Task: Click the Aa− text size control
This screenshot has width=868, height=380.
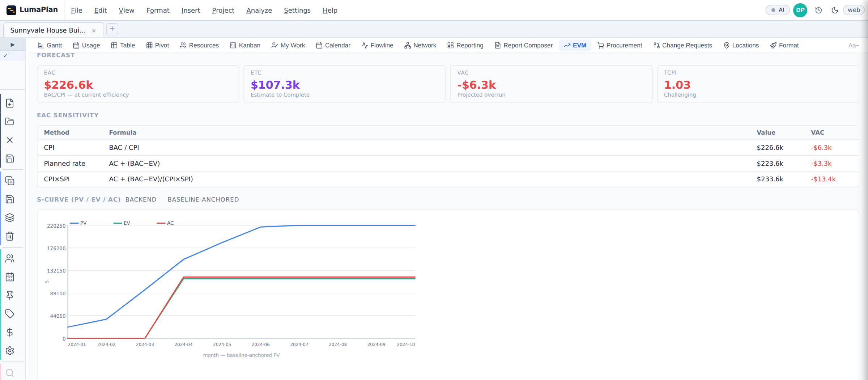Action: [x=854, y=45]
